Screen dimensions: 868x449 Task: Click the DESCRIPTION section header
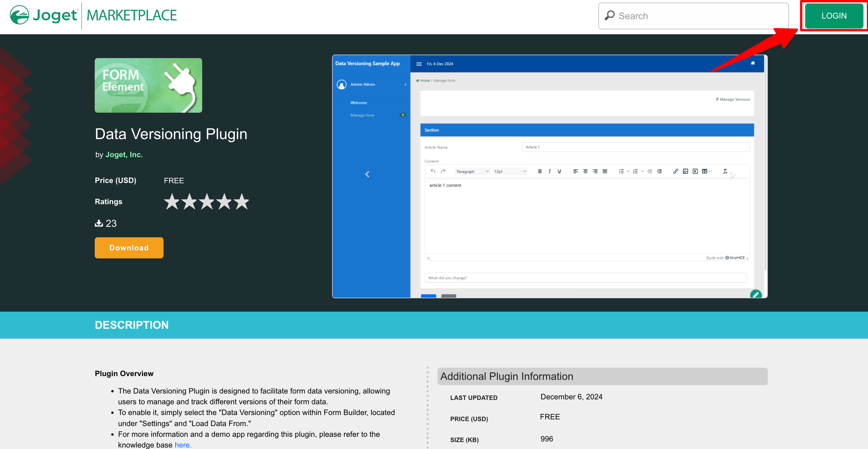[x=132, y=325]
